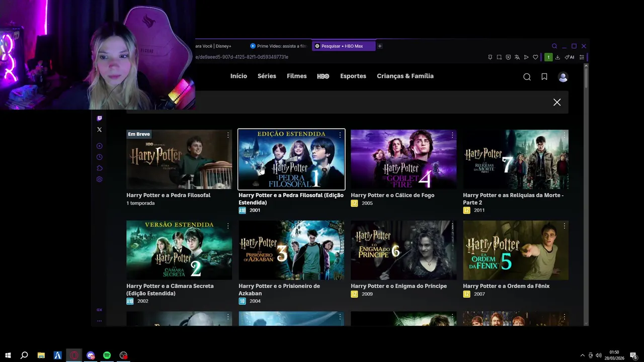Open Spotify from the taskbar
This screenshot has width=644, height=362.
pyautogui.click(x=107, y=355)
